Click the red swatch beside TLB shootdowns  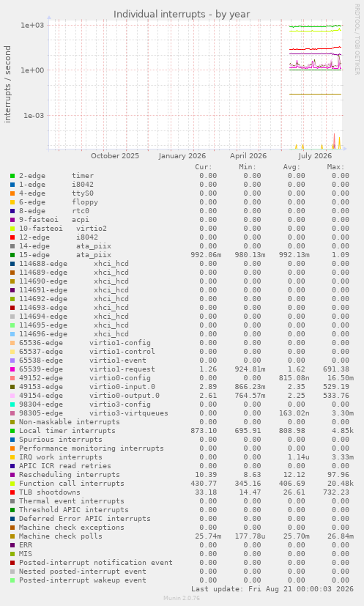click(12, 492)
